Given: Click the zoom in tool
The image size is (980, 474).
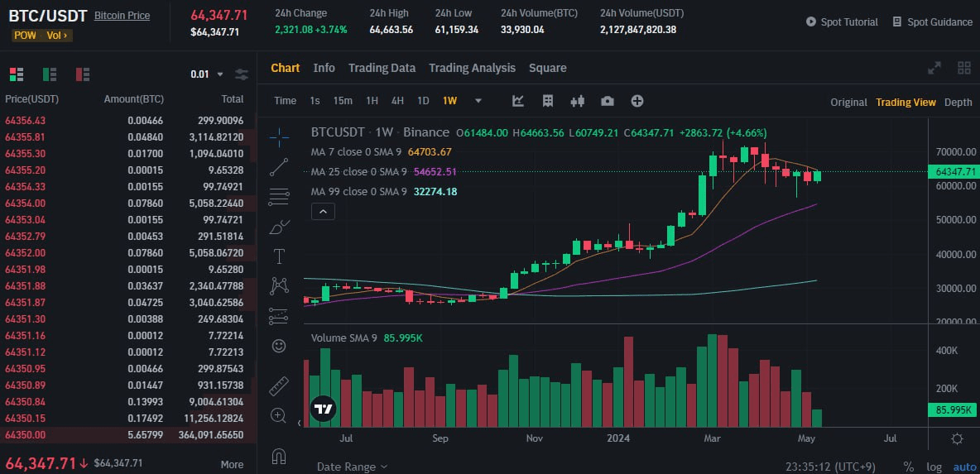Looking at the screenshot, I should pos(279,415).
